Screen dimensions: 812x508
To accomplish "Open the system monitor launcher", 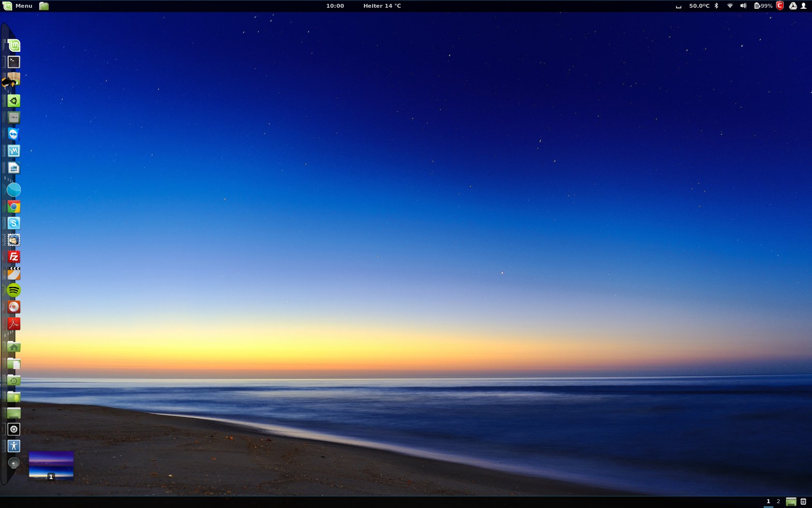I will click(14, 151).
